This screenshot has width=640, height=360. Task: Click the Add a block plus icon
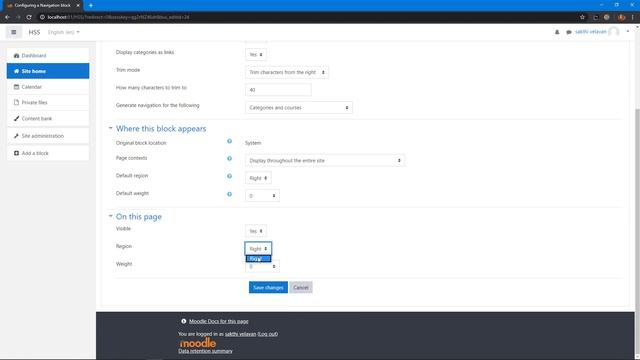click(16, 153)
